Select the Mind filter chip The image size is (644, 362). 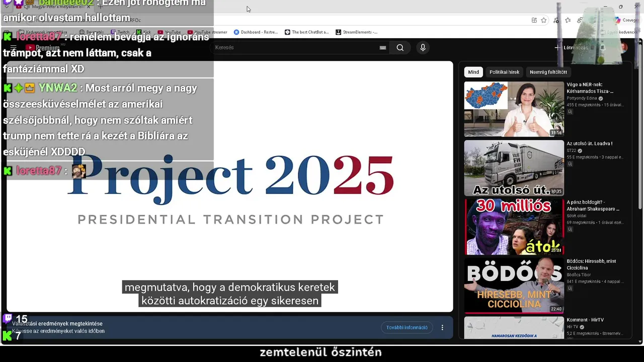(473, 72)
